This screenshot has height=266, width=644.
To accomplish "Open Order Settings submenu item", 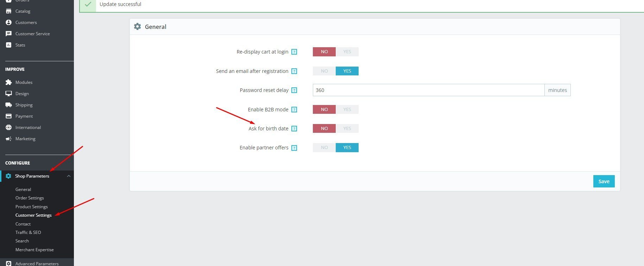I will tap(30, 198).
